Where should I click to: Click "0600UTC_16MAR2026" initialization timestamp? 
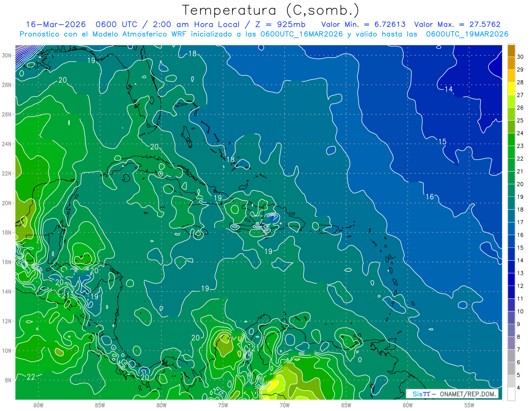pos(302,34)
